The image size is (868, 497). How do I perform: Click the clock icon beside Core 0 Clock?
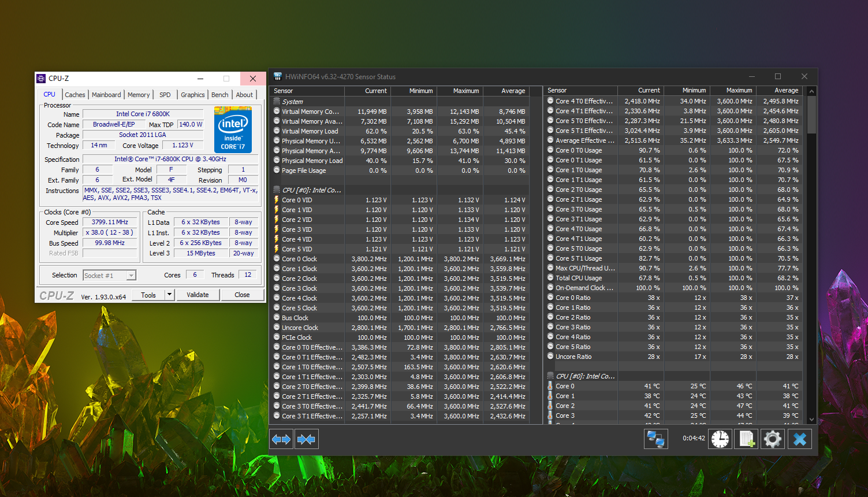point(277,259)
